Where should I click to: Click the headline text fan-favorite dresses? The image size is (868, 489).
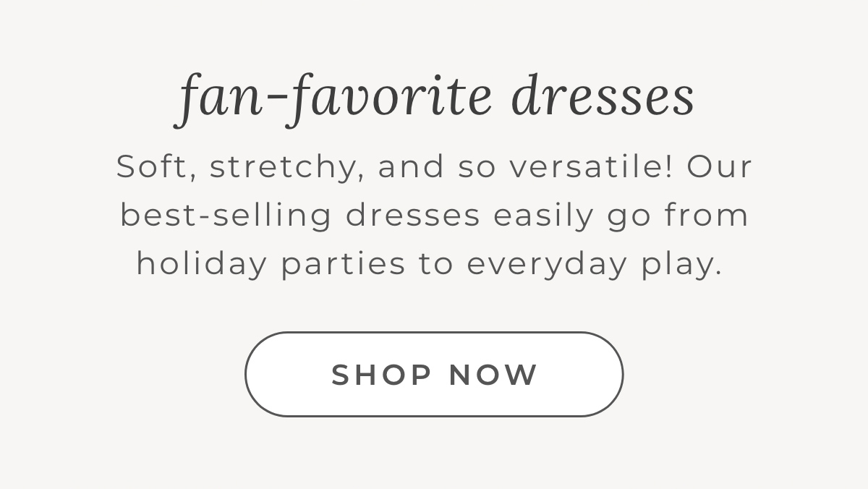pos(434,96)
